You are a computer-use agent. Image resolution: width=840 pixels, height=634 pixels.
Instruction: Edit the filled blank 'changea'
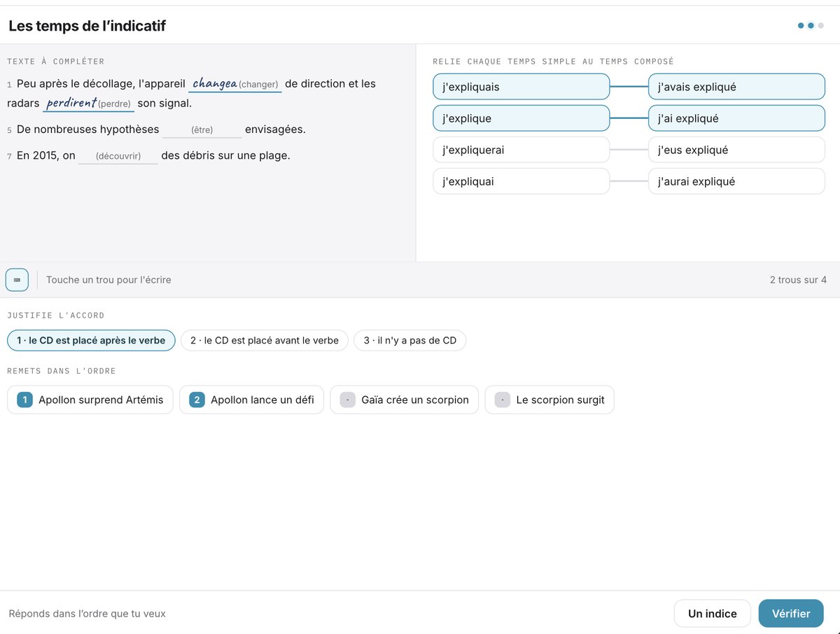tap(235, 84)
